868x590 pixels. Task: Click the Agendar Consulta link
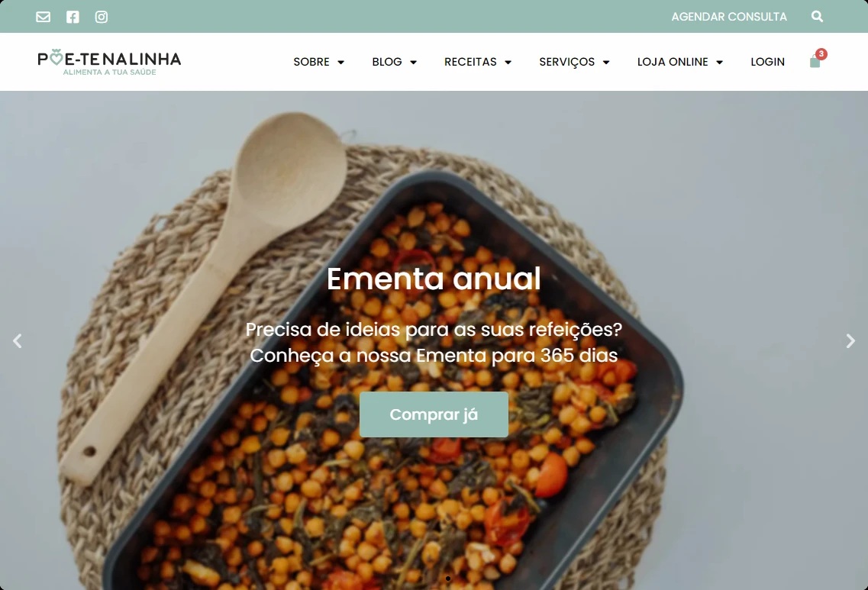click(x=729, y=17)
